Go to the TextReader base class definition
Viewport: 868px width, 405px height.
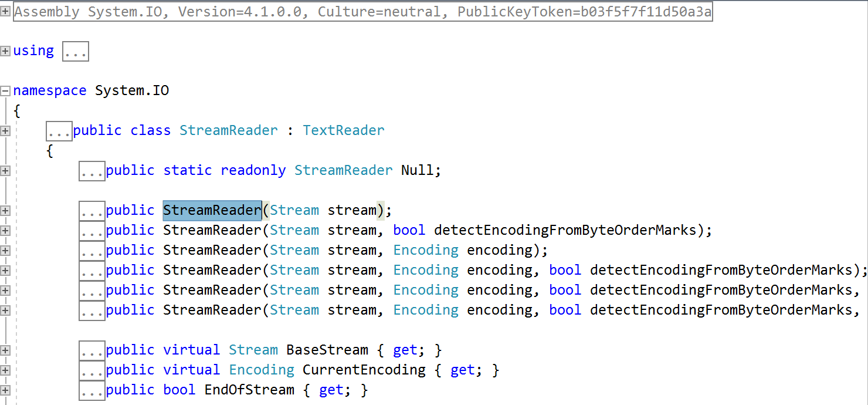344,130
